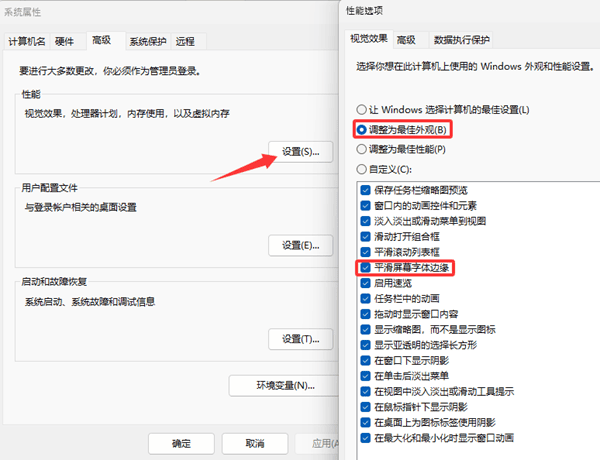Select 调整为最佳外观(B) radio option

pos(402,130)
